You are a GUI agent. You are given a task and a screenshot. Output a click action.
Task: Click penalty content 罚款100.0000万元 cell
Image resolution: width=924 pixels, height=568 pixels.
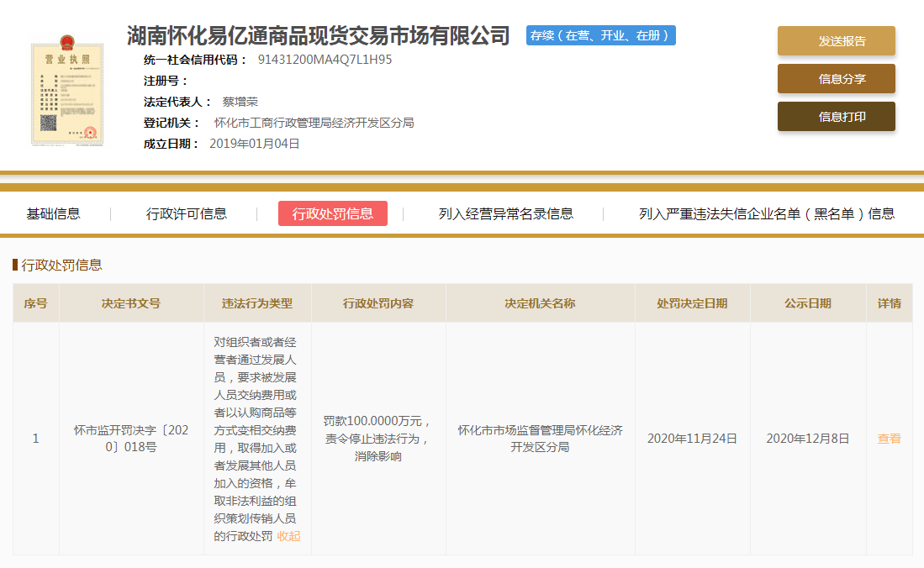(x=378, y=439)
